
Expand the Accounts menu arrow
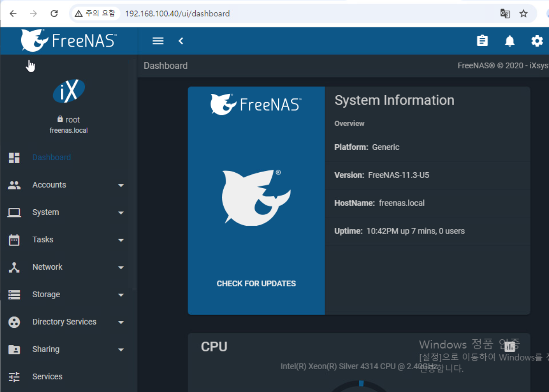pos(121,185)
